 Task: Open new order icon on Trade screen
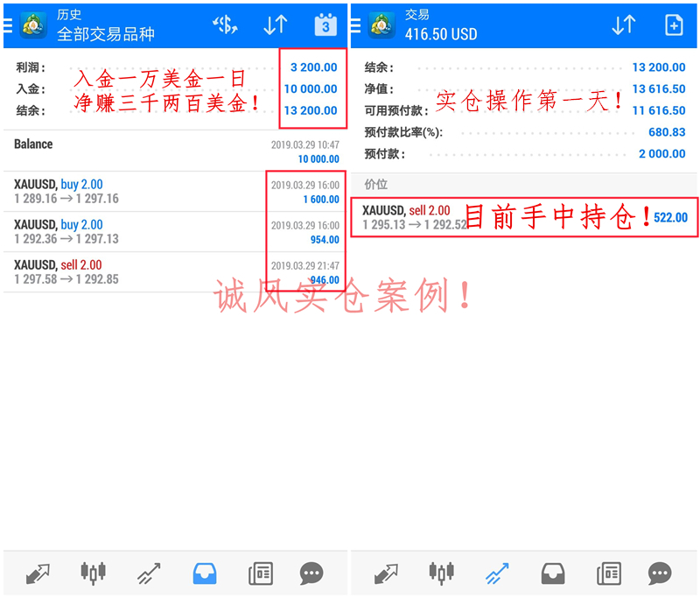tap(674, 26)
